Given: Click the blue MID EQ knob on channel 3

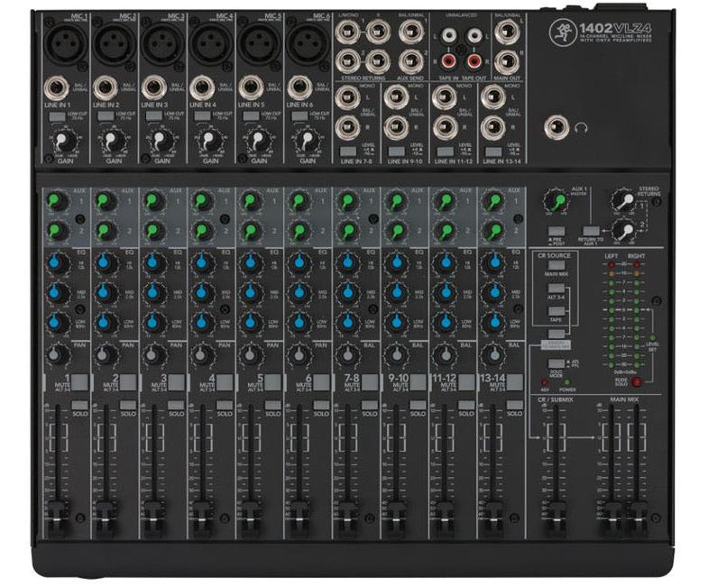Looking at the screenshot, I should (x=153, y=293).
